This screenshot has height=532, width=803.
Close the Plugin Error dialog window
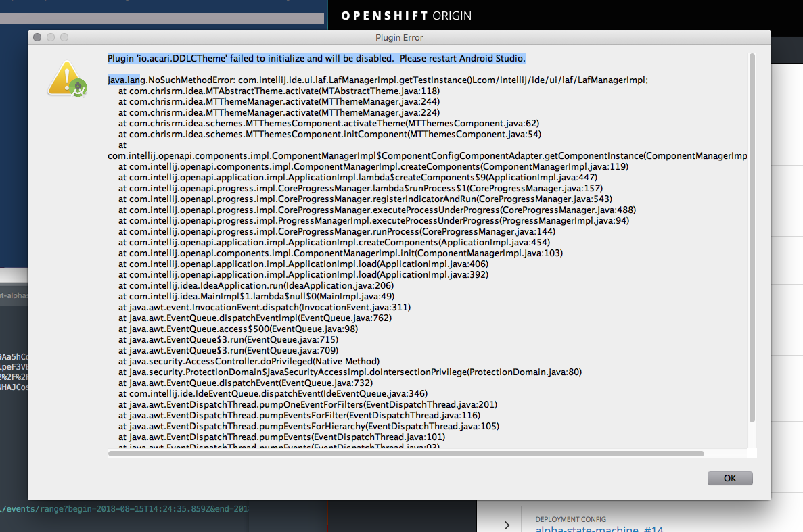pos(37,37)
